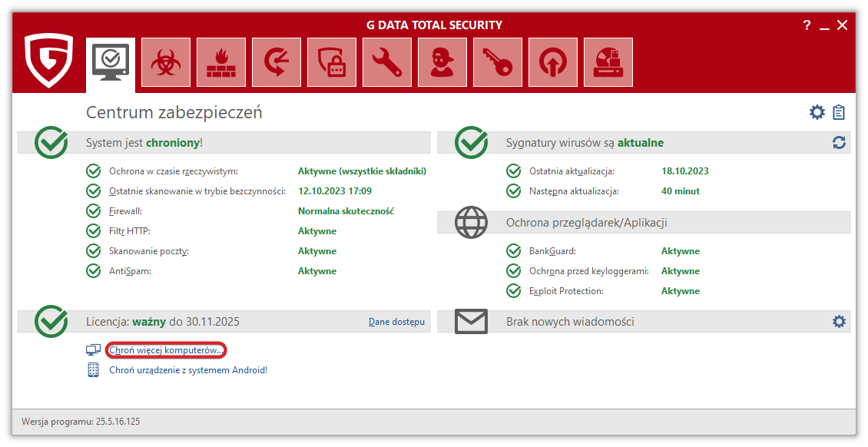Click the green check beside System jest chroniony
Viewport: 868px width, 447px height.
(51, 142)
